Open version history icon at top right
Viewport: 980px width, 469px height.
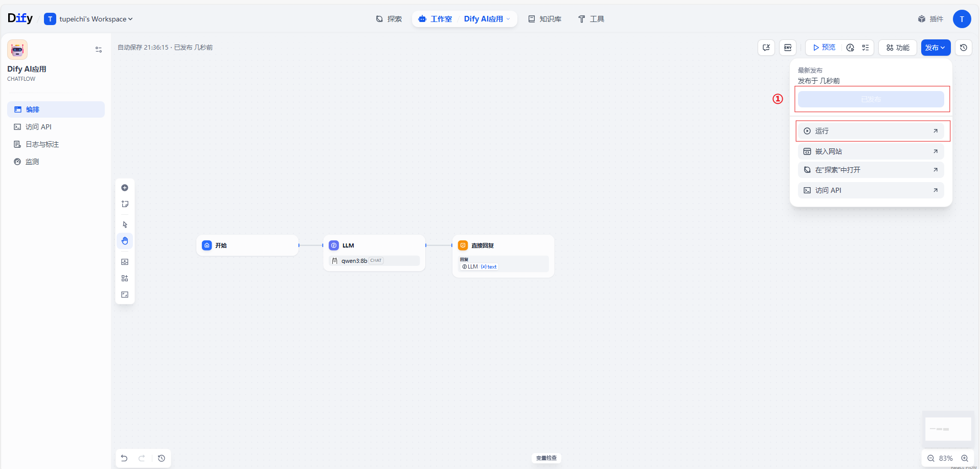[964, 48]
